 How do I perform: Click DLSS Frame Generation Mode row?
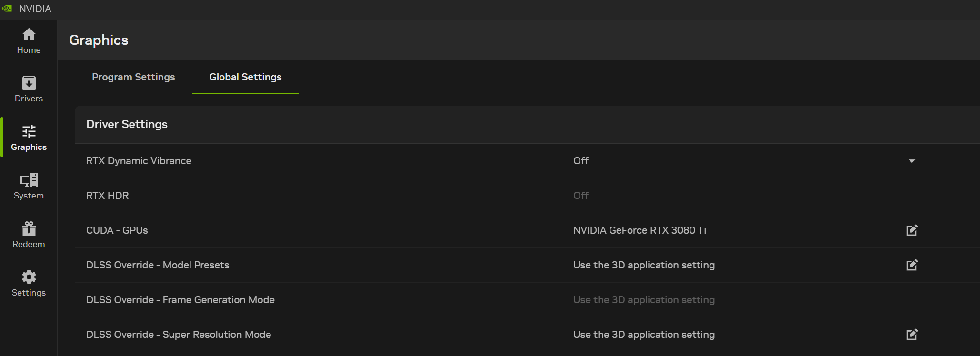coord(180,300)
